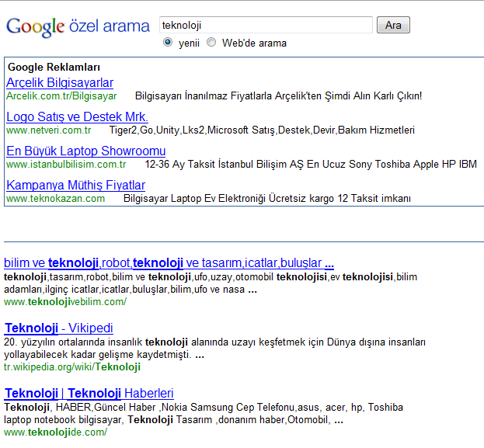Click the www.teknokazan.com URL
Screen dimensions: 484x448
point(56,199)
